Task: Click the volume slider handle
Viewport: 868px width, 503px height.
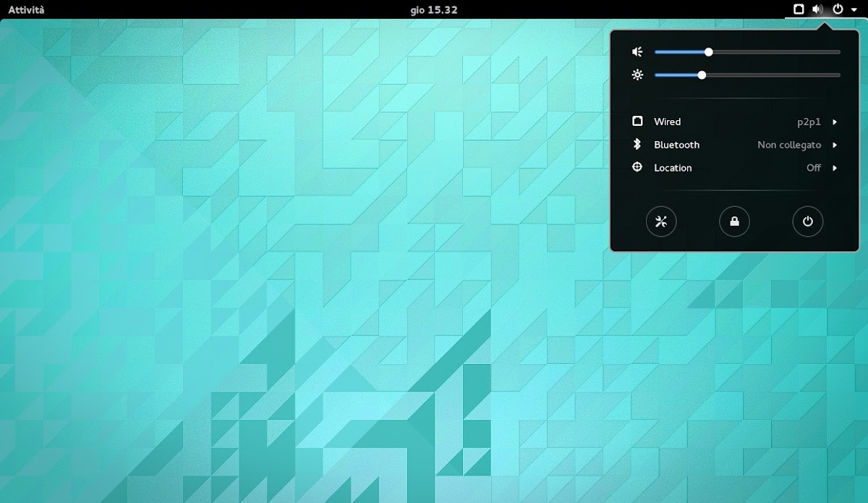Action: point(709,52)
